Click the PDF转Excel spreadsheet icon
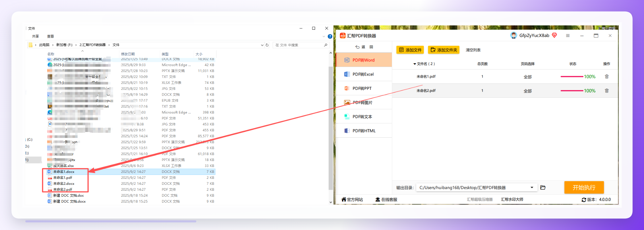Viewport: 644px width, 230px height. click(347, 74)
